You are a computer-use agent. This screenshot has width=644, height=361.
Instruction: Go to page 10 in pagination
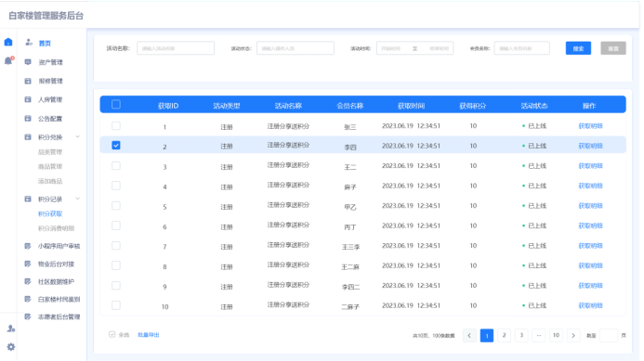point(556,336)
